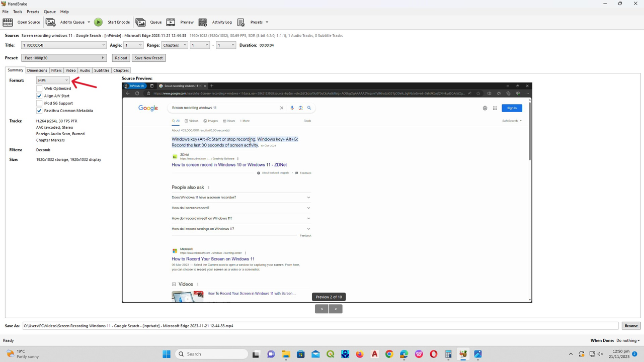
Task: Open the Activity Log from the toolbar
Action: (215, 22)
